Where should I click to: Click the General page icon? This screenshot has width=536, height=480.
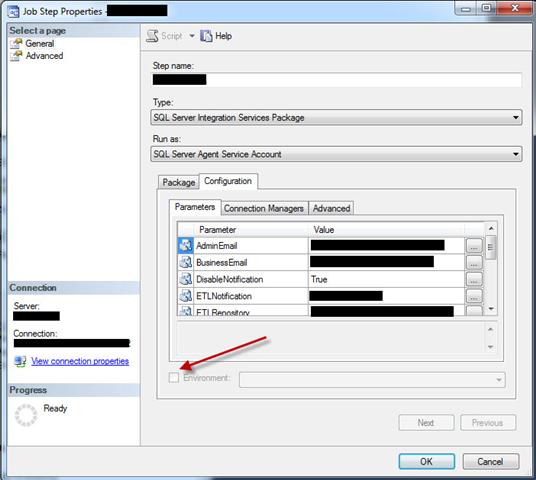tap(16, 43)
